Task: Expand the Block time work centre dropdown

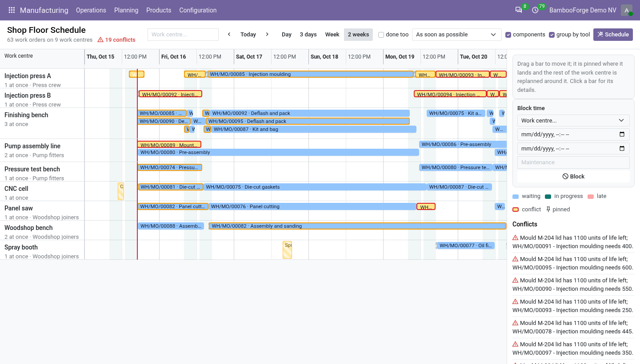Action: pyautogui.click(x=573, y=120)
